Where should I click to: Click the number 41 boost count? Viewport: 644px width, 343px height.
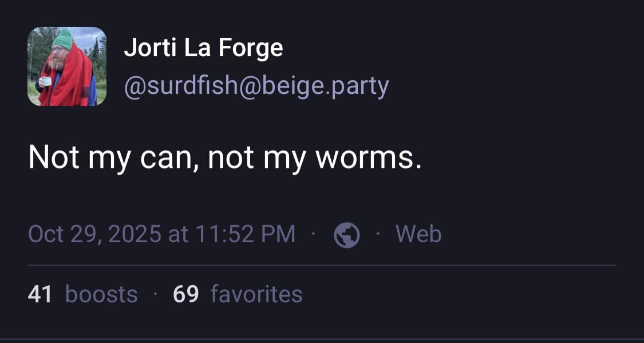[x=40, y=294]
